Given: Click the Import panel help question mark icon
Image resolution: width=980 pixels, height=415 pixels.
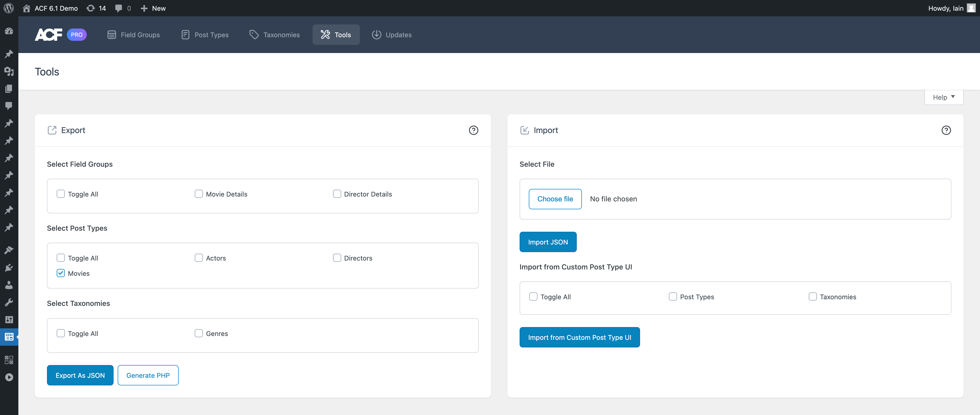Looking at the screenshot, I should pos(947,130).
